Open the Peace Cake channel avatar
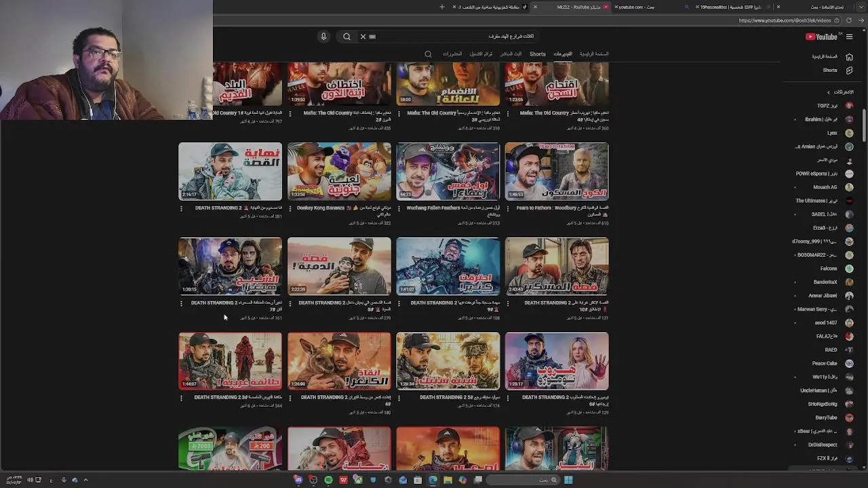This screenshot has height=488, width=868. (x=849, y=363)
